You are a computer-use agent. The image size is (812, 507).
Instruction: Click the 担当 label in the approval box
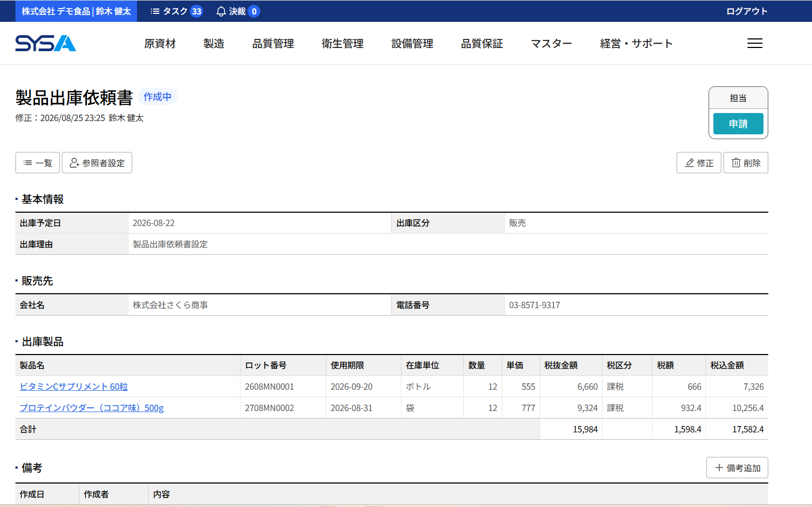(x=738, y=98)
